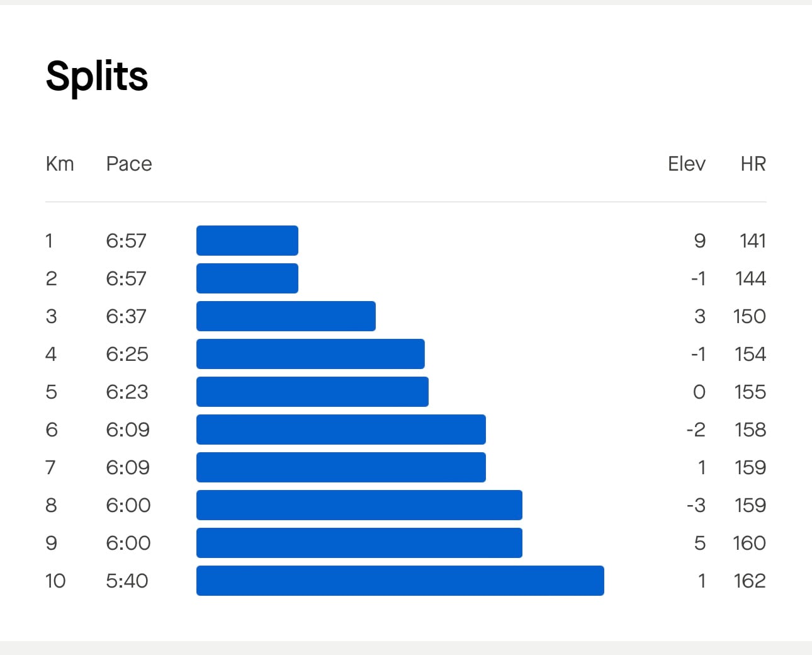812x655 pixels.
Task: Select the pace bar for km 2
Action: [247, 278]
